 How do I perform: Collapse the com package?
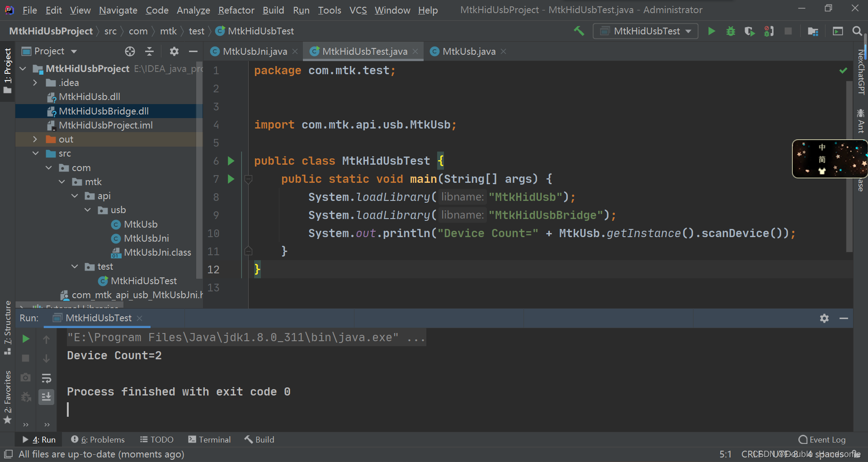(48, 168)
